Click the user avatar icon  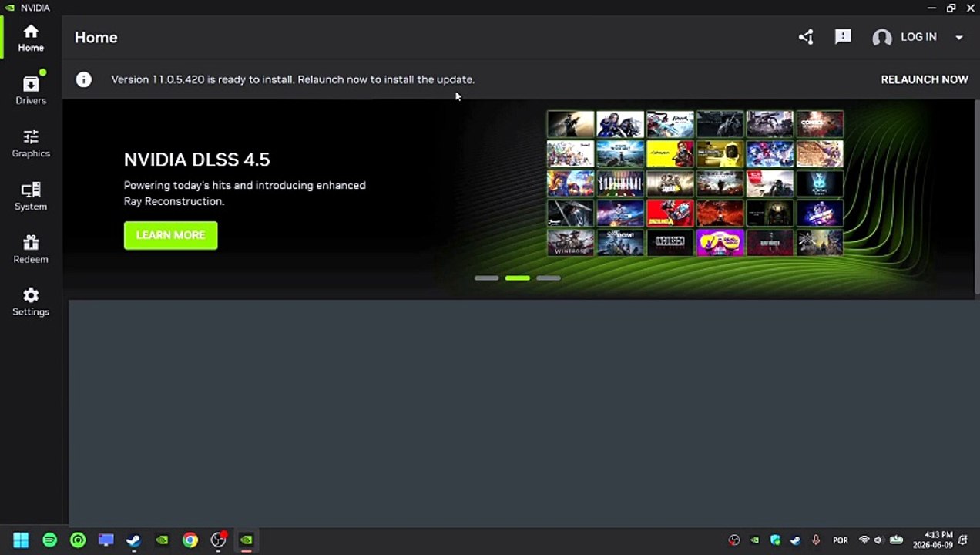882,37
